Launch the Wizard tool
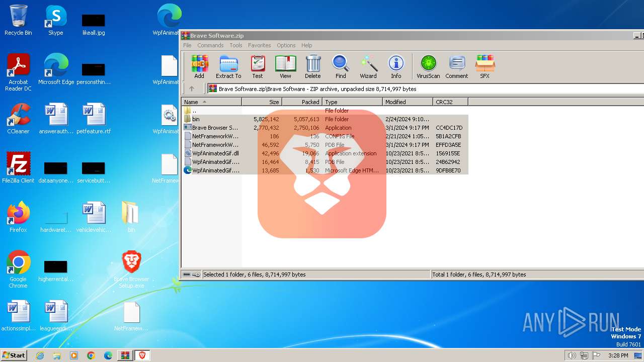This screenshot has height=362, width=644. [x=368, y=67]
